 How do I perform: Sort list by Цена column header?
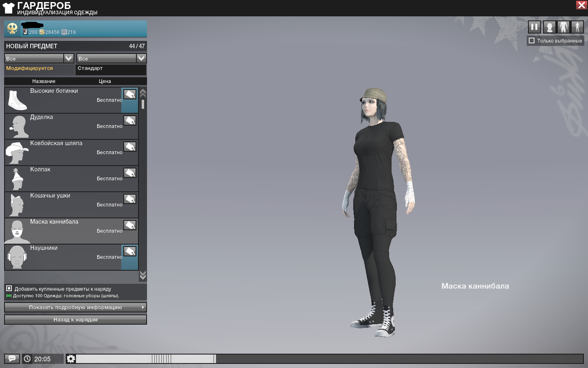[x=105, y=81]
